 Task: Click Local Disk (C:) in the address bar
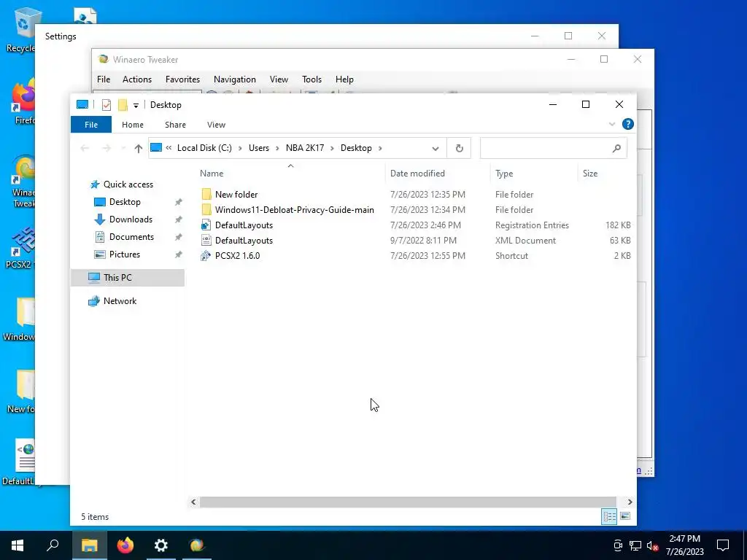click(x=204, y=148)
